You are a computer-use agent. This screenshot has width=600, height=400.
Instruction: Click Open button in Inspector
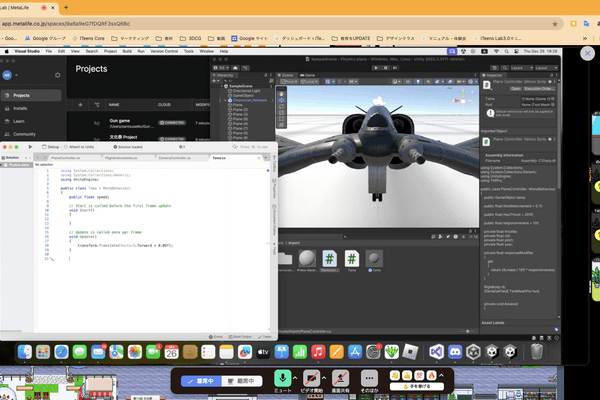(515, 88)
